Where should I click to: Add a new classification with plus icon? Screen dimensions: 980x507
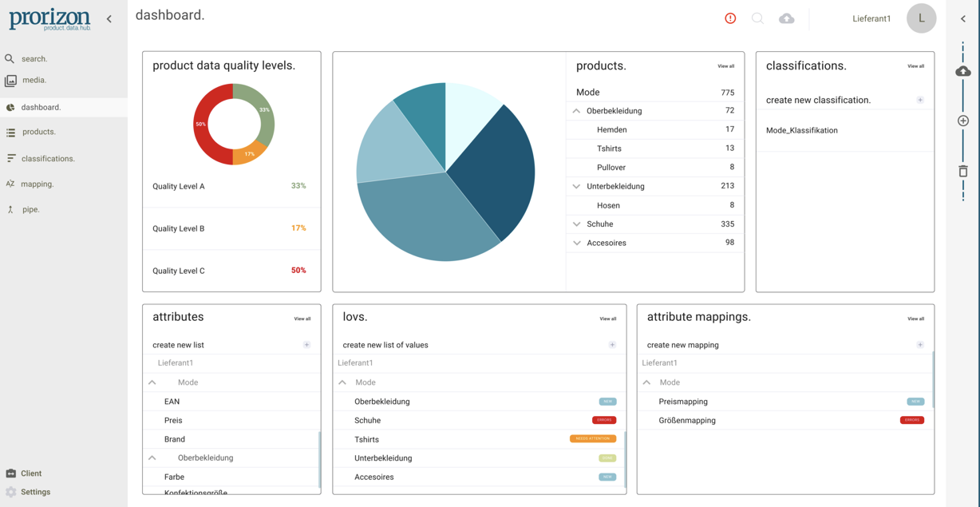[x=920, y=100]
